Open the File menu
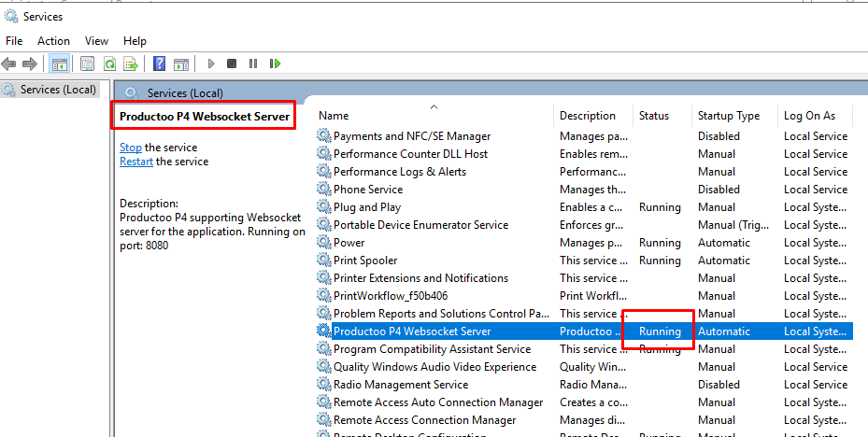The width and height of the screenshot is (868, 437). point(14,41)
